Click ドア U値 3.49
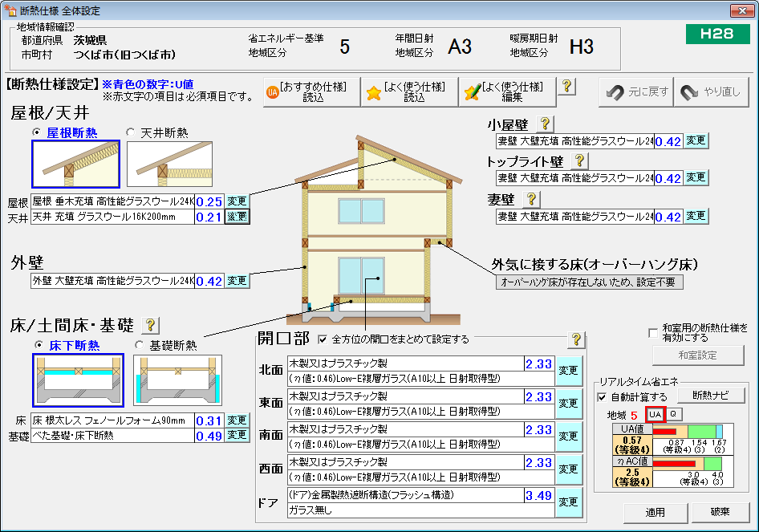The image size is (759, 532). tap(538, 495)
